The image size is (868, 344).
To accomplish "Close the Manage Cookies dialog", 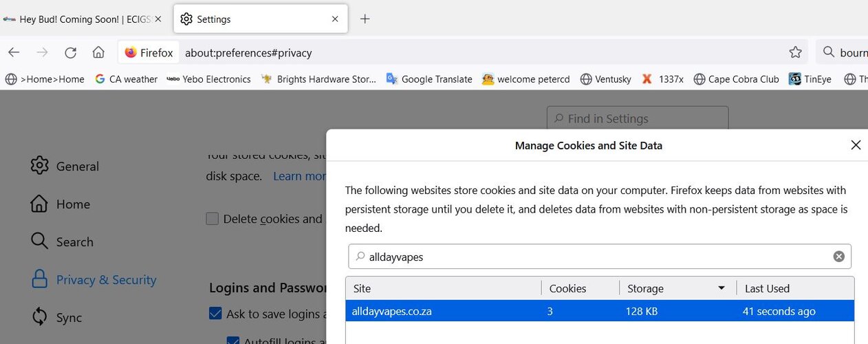I will (x=856, y=145).
